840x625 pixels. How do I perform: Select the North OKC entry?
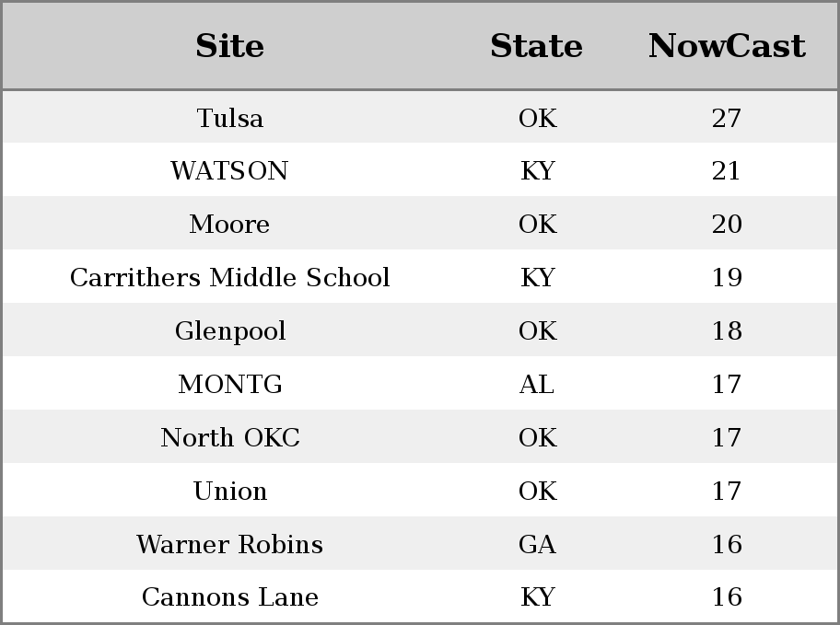pyautogui.click(x=230, y=437)
